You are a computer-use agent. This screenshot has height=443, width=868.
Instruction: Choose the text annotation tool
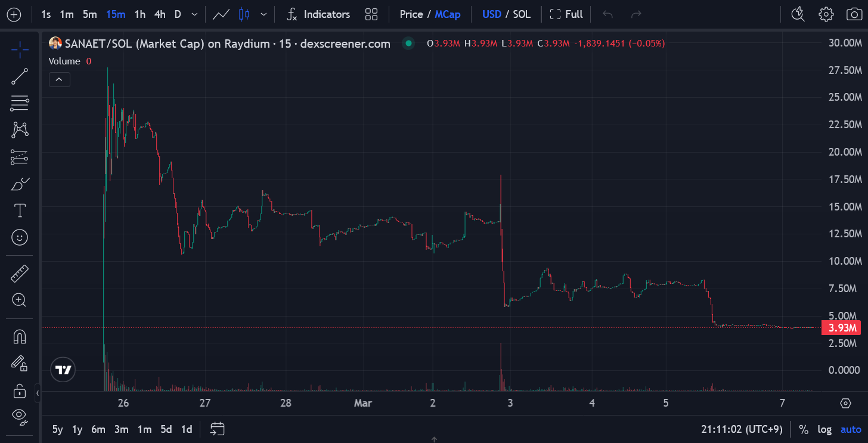tap(20, 210)
